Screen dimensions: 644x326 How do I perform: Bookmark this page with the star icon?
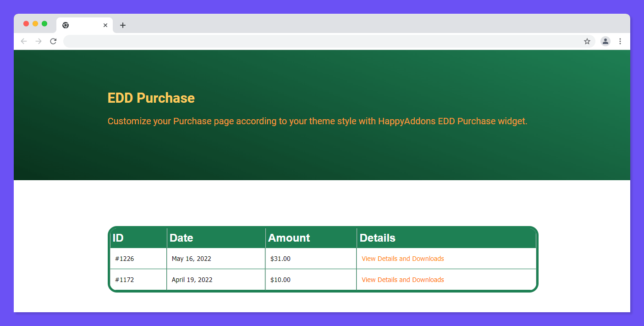click(x=587, y=41)
